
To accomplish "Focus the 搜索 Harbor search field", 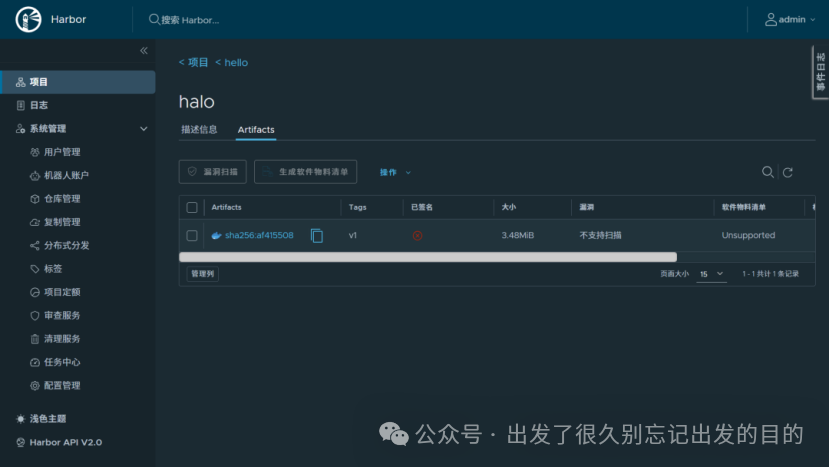I will (191, 20).
